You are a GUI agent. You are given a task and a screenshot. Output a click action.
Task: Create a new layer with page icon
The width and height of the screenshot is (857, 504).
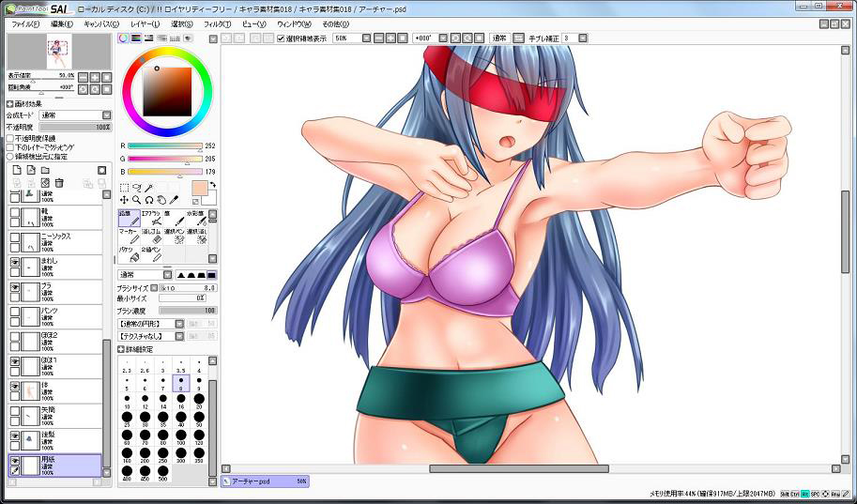click(17, 170)
